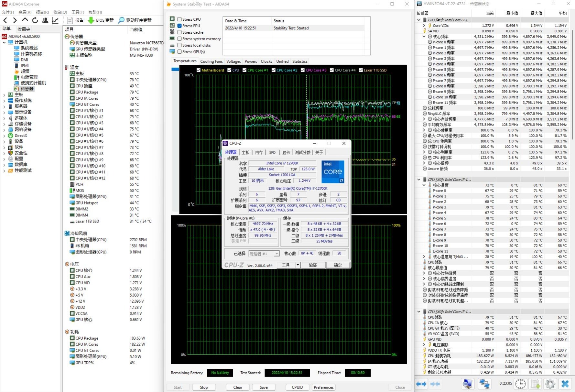Open CPU-Z 内存 tab
This screenshot has height=392, width=575.
[259, 152]
